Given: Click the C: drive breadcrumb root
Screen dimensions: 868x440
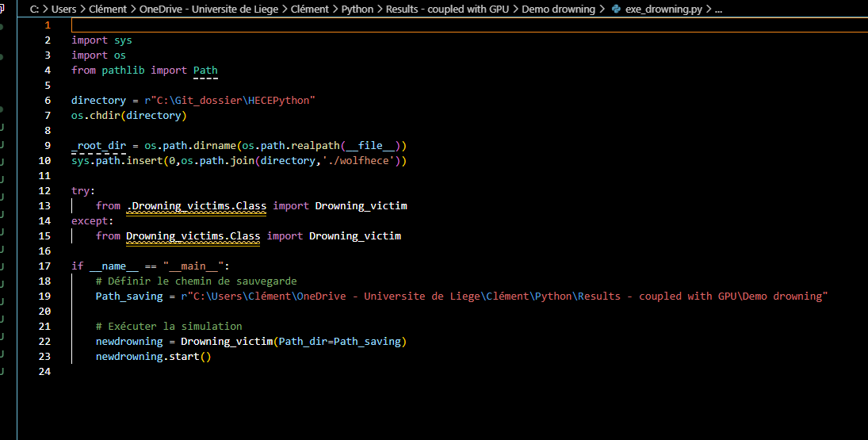Looking at the screenshot, I should [34, 10].
